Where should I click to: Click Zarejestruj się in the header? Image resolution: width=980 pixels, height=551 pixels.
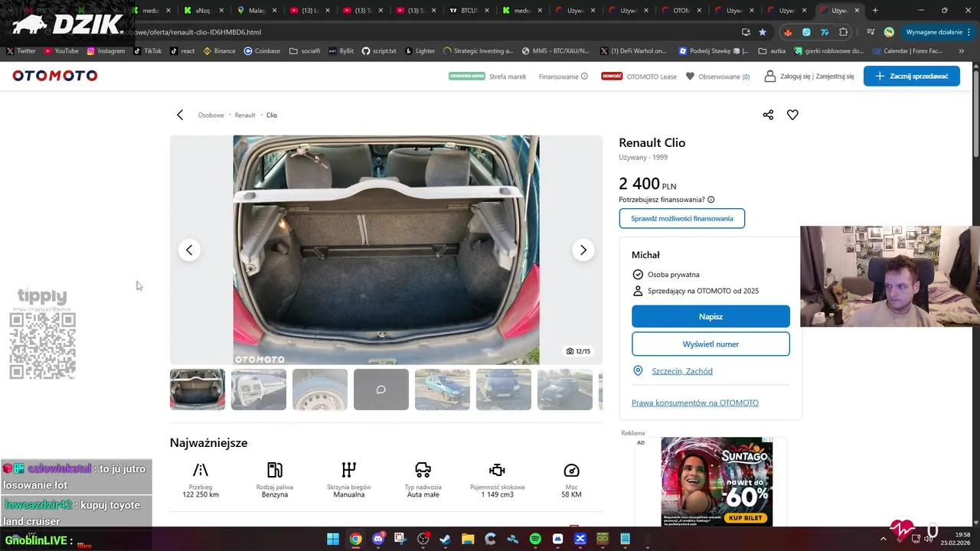pyautogui.click(x=835, y=77)
